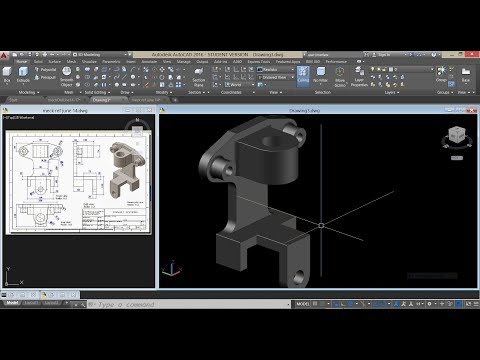The width and height of the screenshot is (480, 360).
Task: Click the Smooth Object mesh tool
Action: [67, 76]
